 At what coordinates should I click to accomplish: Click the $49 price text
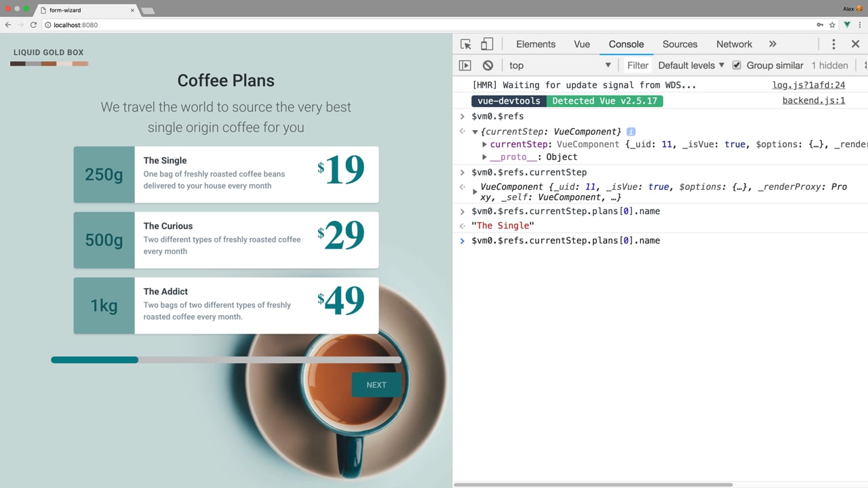click(341, 301)
